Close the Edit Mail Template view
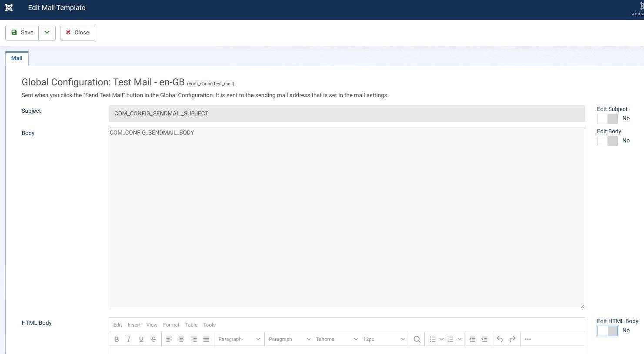Image resolution: width=644 pixels, height=354 pixels. (x=77, y=32)
